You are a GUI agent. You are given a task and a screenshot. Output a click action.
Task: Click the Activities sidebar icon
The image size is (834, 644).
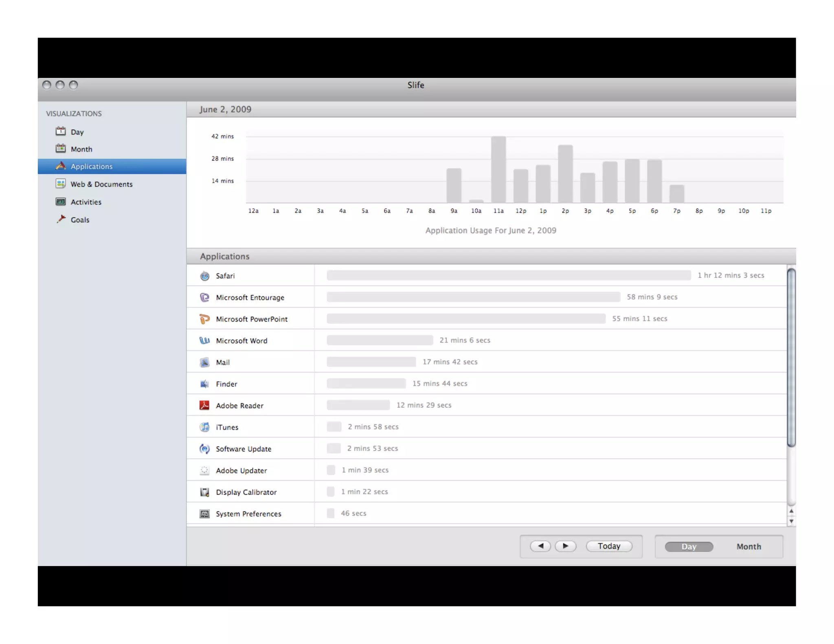tap(61, 202)
